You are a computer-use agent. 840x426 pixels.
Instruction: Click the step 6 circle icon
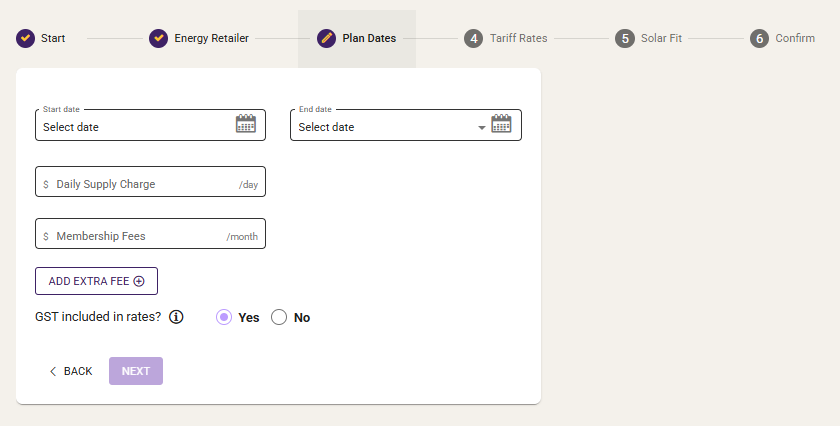point(759,39)
